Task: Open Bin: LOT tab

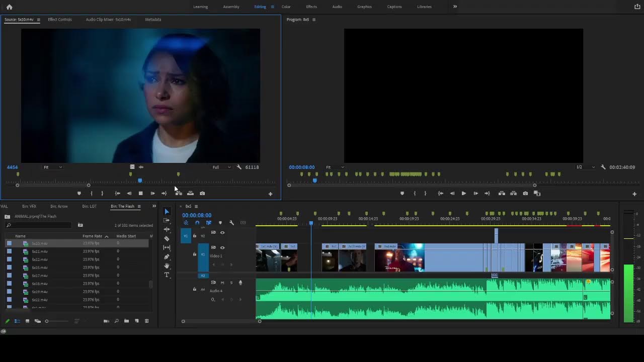Action: 89,206
